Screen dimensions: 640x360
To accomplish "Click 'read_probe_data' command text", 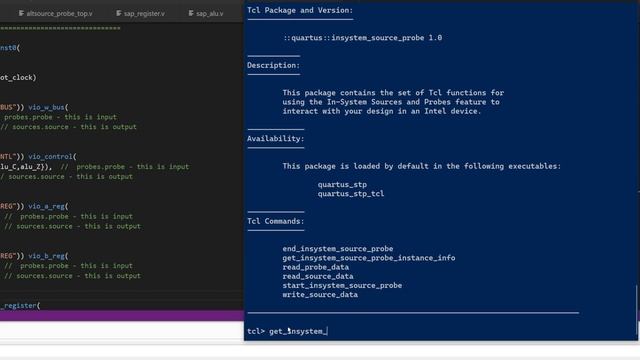I will 316,267.
